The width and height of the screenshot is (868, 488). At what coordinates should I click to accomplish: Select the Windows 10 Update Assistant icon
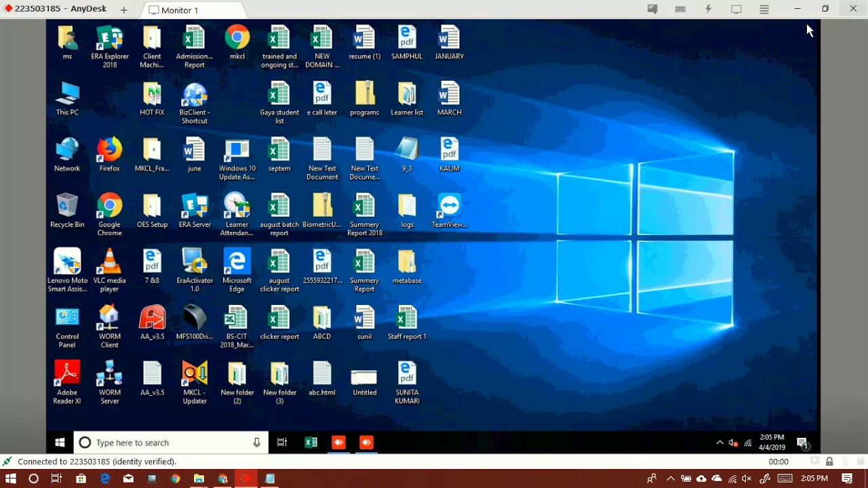click(237, 159)
